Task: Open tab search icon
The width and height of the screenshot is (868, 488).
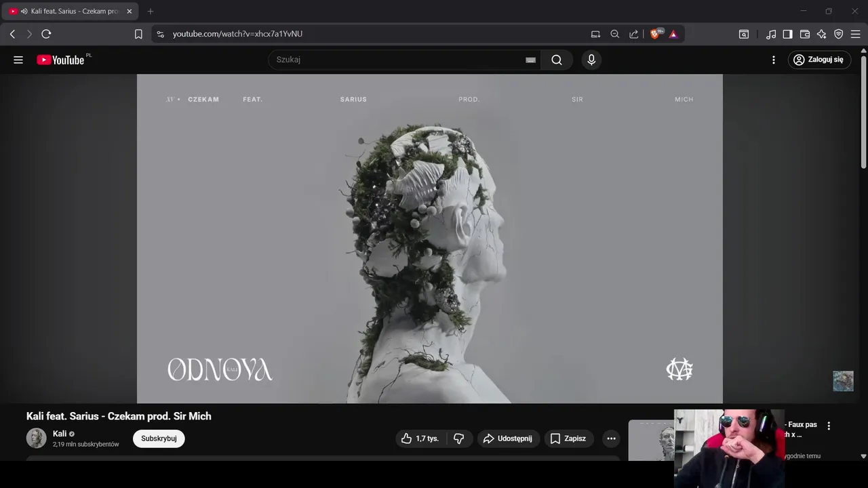Action: click(744, 34)
